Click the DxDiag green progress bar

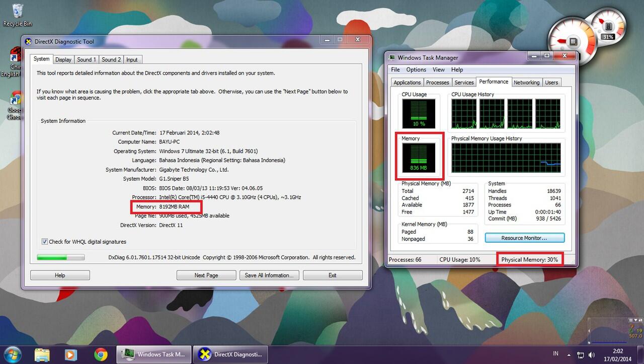[61, 257]
